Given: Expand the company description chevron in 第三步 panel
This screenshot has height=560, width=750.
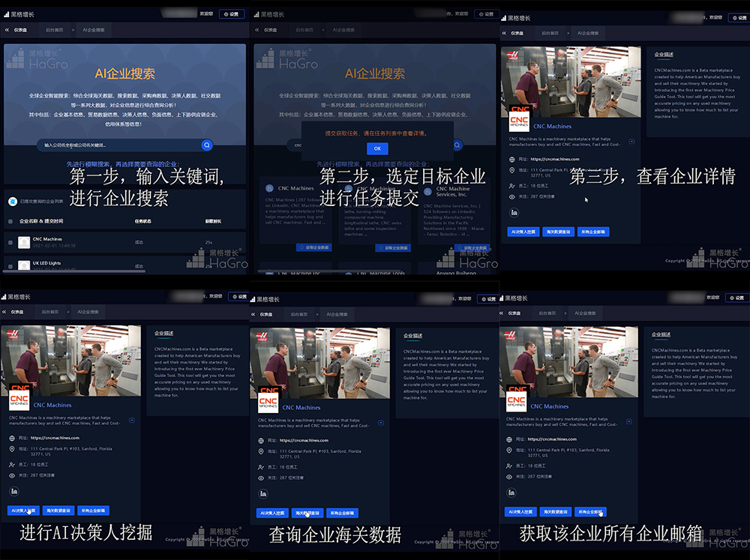Looking at the screenshot, I should coord(631,141).
